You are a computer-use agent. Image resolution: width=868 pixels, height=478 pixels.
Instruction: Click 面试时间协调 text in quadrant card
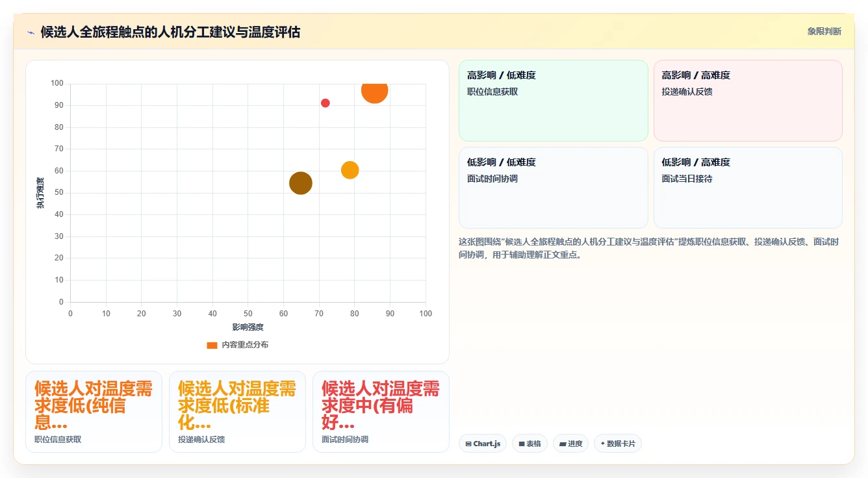[x=492, y=179]
